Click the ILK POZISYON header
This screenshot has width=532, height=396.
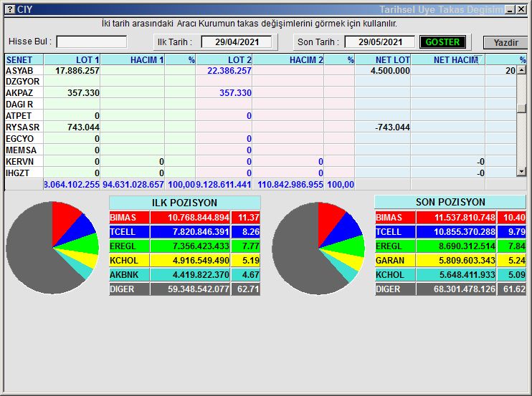(184, 203)
